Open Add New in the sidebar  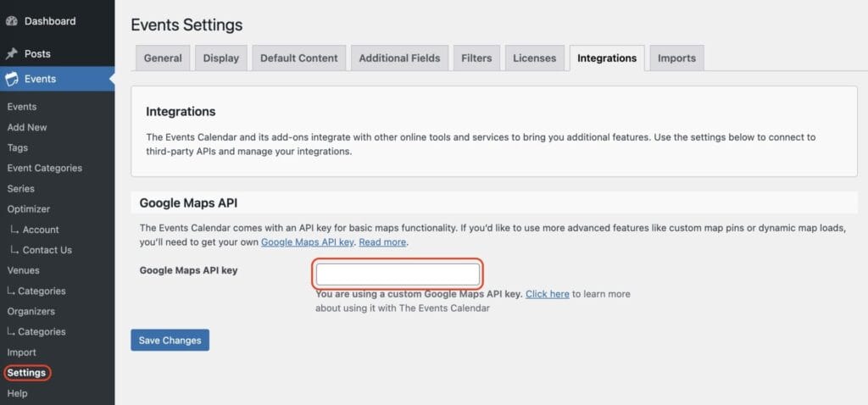click(x=27, y=127)
